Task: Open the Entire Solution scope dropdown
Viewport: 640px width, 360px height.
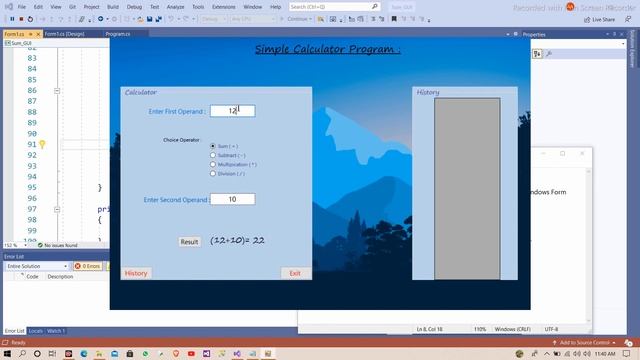Action: point(37,266)
